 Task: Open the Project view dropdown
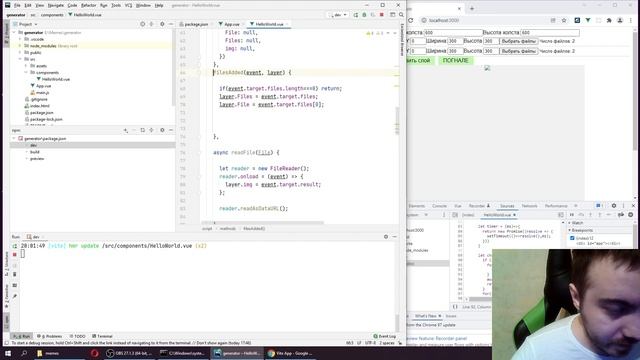(25, 24)
